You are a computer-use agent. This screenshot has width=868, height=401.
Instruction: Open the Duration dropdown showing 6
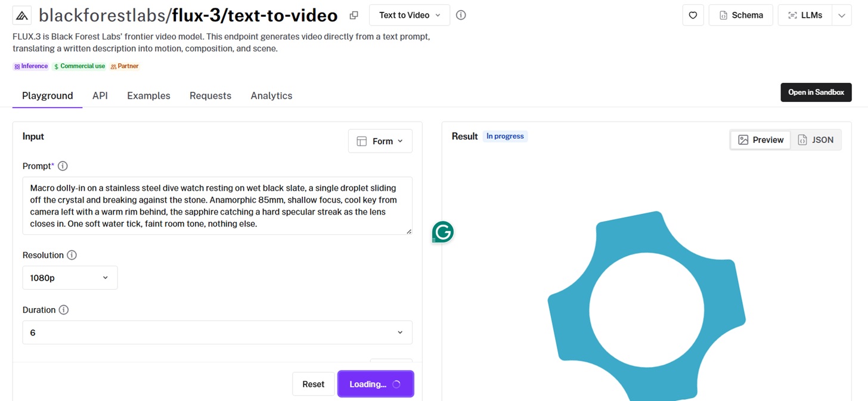[218, 332]
